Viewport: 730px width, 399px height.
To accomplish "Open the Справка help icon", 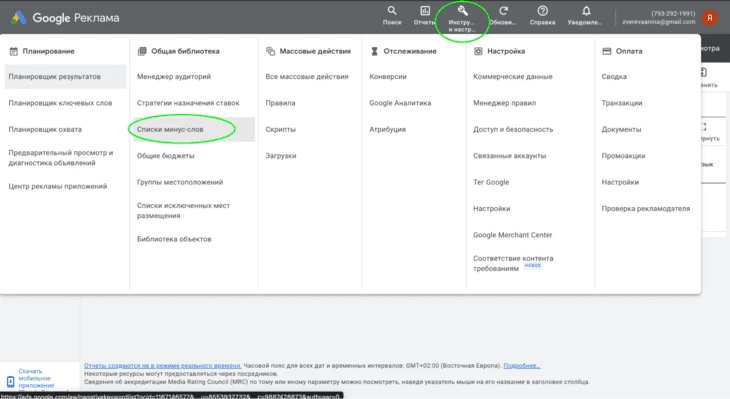I will [542, 11].
